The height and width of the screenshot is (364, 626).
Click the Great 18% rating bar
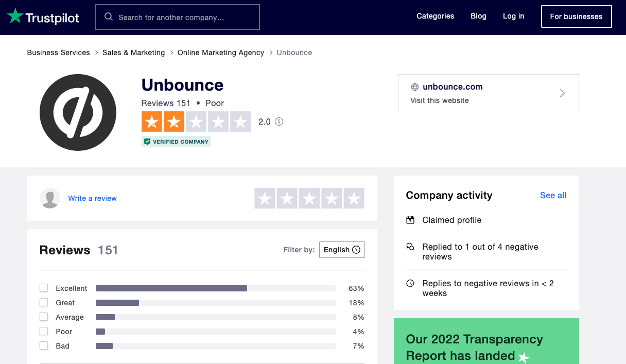(x=216, y=303)
